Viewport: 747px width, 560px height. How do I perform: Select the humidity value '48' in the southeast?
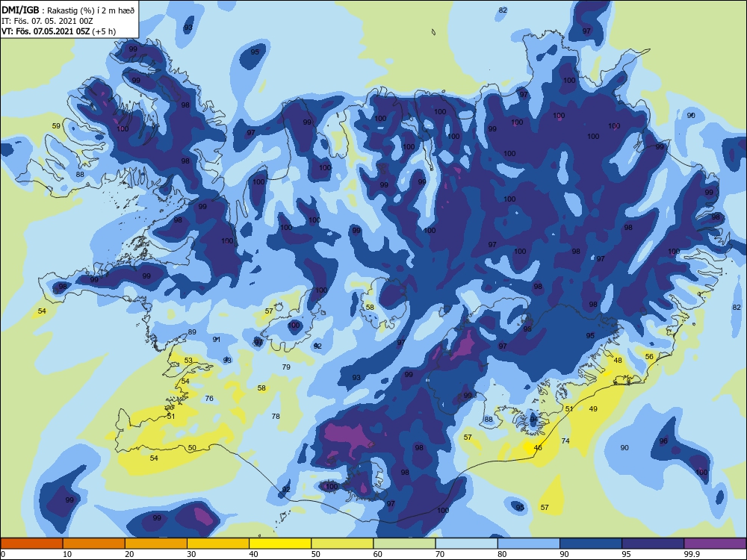pos(618,360)
